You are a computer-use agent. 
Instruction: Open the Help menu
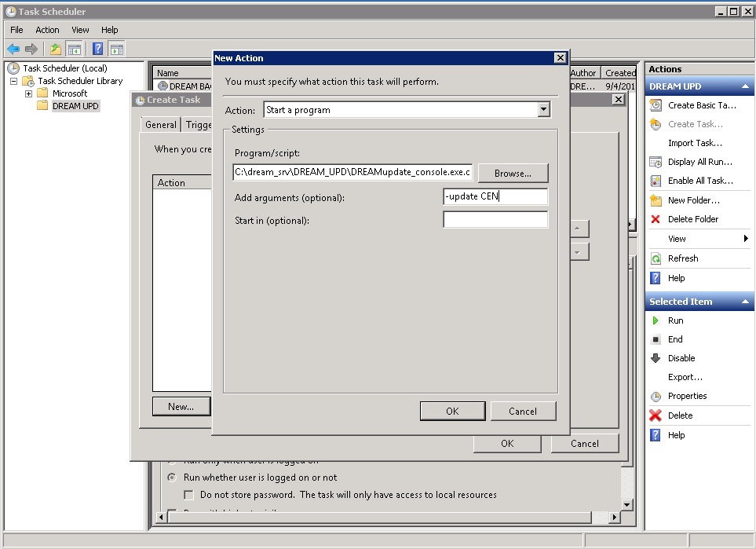point(109,30)
